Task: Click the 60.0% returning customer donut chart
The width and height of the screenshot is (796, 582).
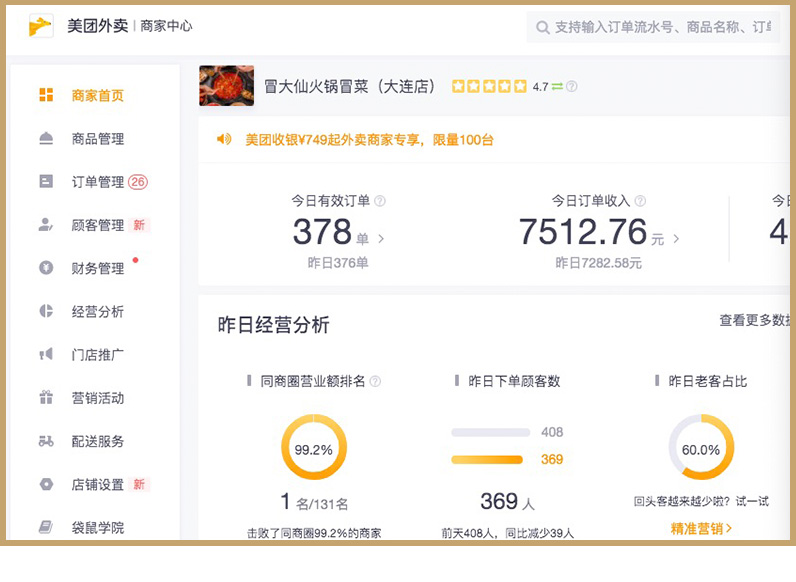Action: (x=701, y=447)
